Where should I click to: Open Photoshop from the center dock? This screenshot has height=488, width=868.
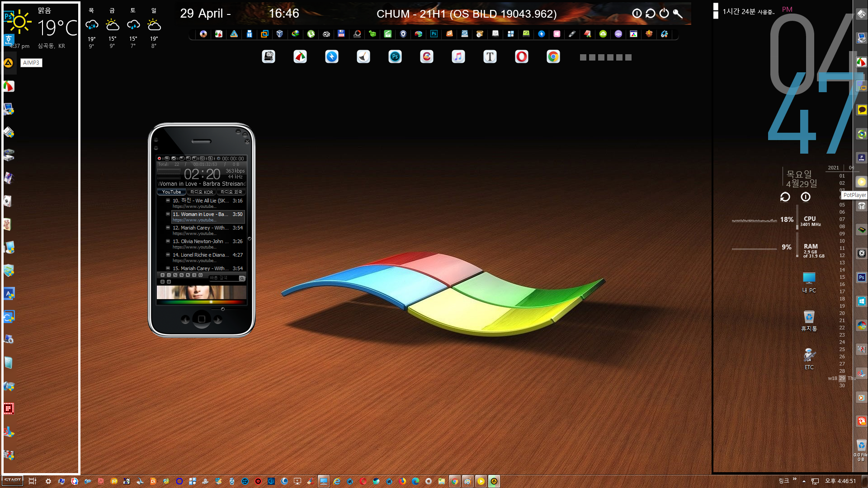click(x=395, y=56)
